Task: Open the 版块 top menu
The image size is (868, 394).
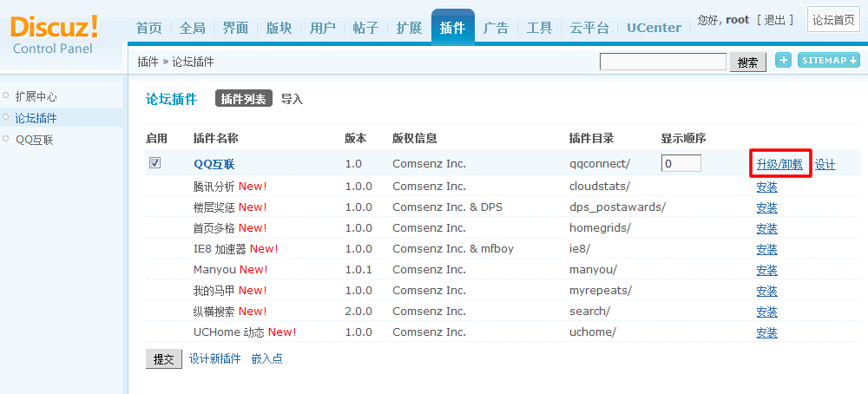Action: pos(279,28)
